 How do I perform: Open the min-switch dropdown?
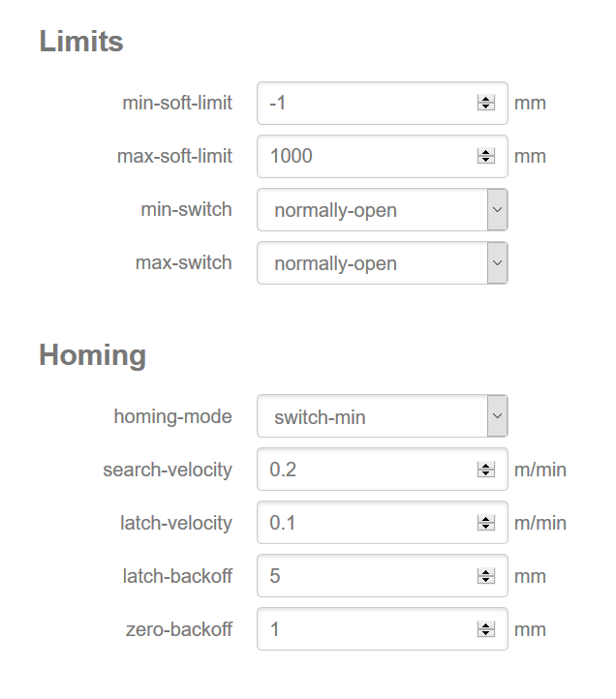[382, 210]
